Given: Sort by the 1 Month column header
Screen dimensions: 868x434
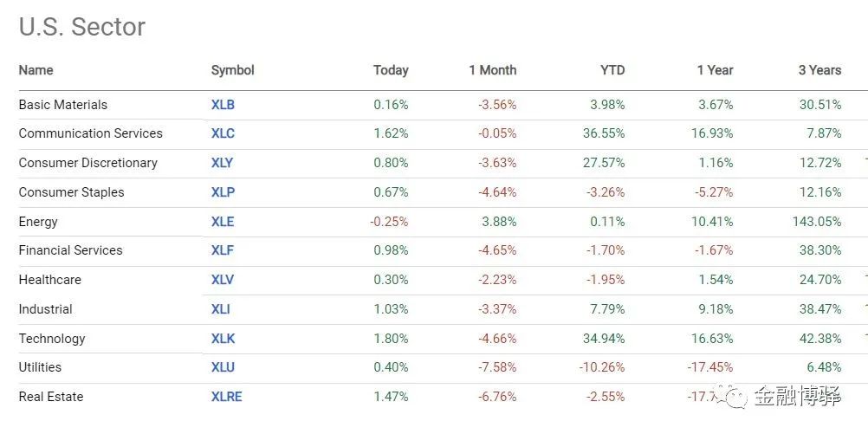Looking at the screenshot, I should (492, 70).
